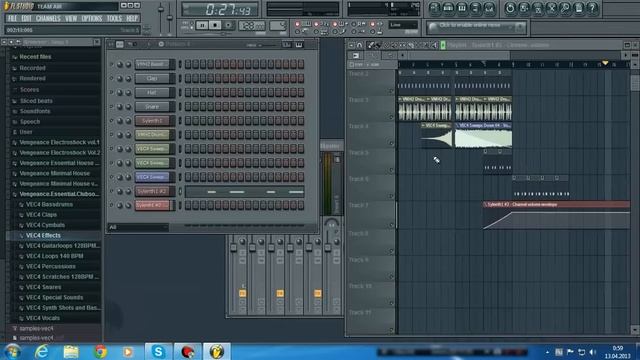Open the EDIT menu
This screenshot has width=640, height=360.
pos(27,18)
